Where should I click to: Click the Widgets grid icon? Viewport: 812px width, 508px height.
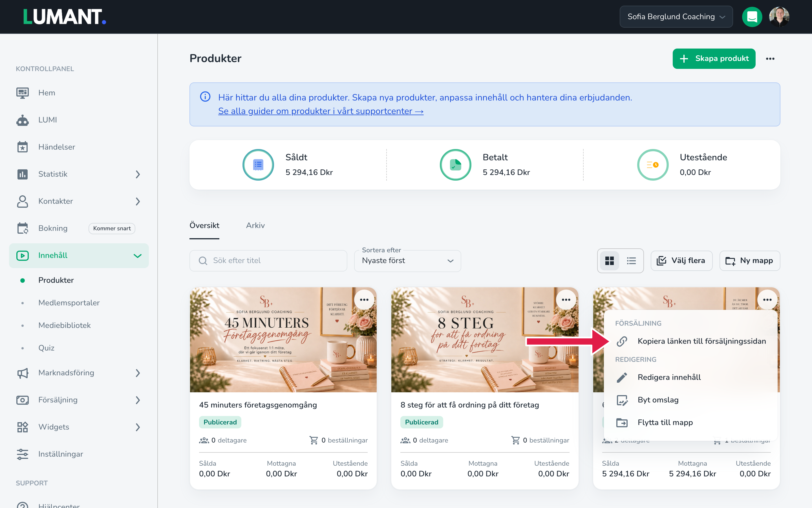tap(23, 427)
